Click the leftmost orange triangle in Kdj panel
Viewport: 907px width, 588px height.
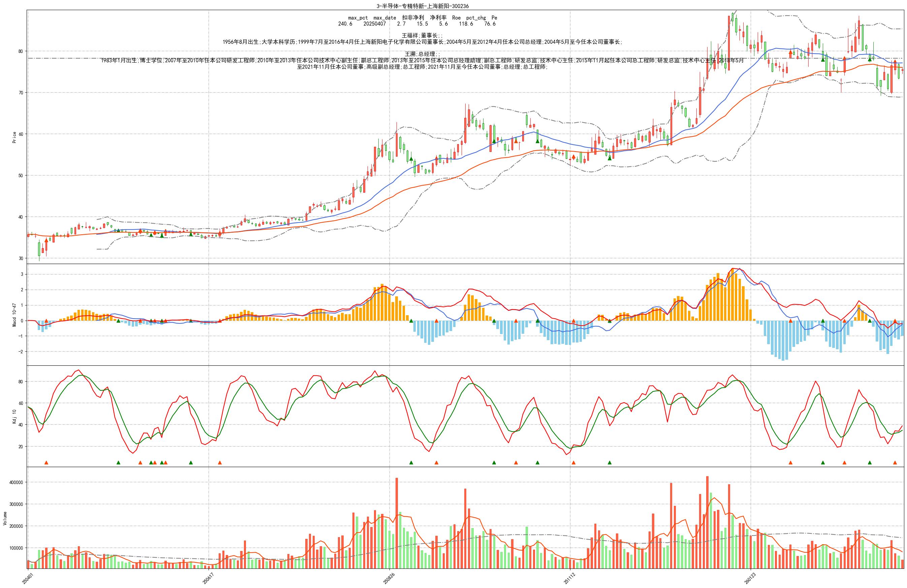click(46, 463)
